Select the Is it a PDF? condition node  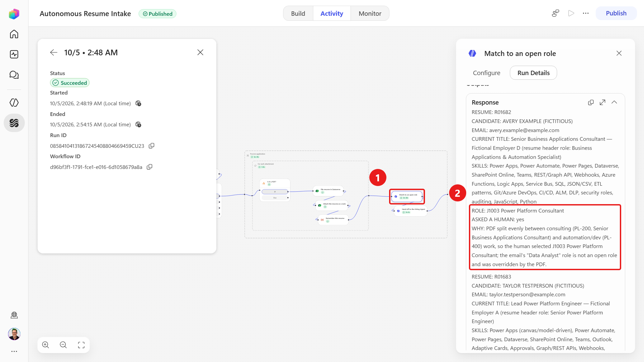point(275,190)
